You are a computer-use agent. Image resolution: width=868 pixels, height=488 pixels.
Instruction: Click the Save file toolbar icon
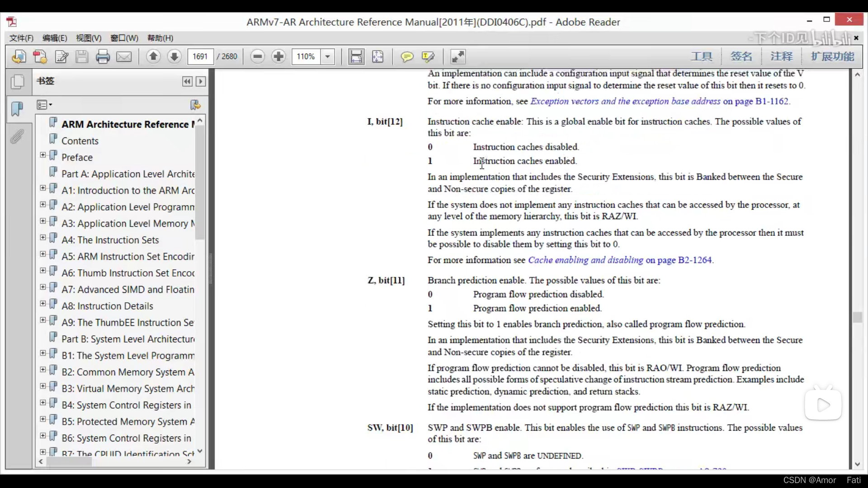click(x=82, y=56)
